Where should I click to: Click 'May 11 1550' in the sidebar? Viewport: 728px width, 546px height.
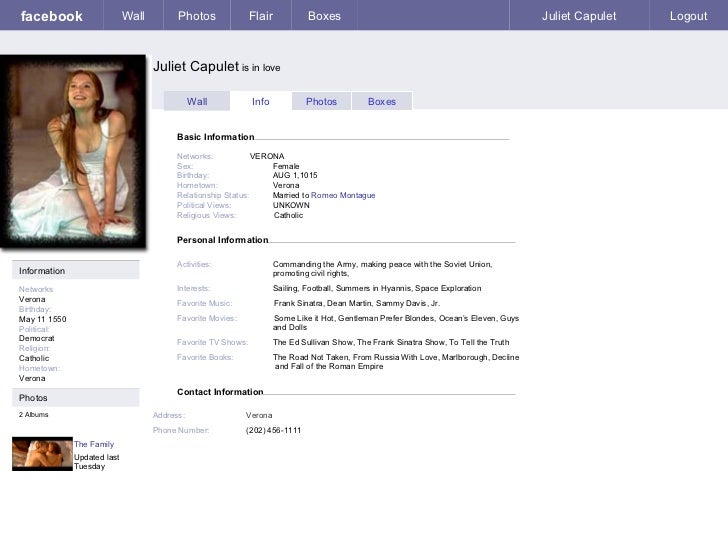43,319
